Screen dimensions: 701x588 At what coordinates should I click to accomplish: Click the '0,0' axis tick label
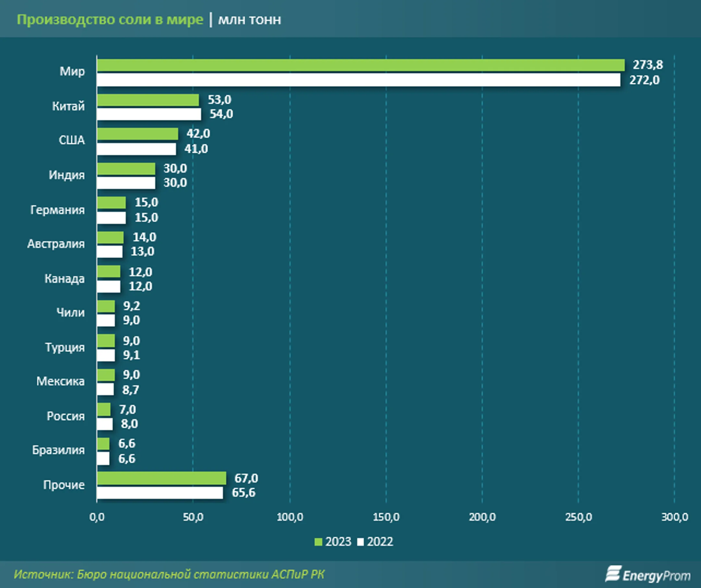[x=97, y=517]
